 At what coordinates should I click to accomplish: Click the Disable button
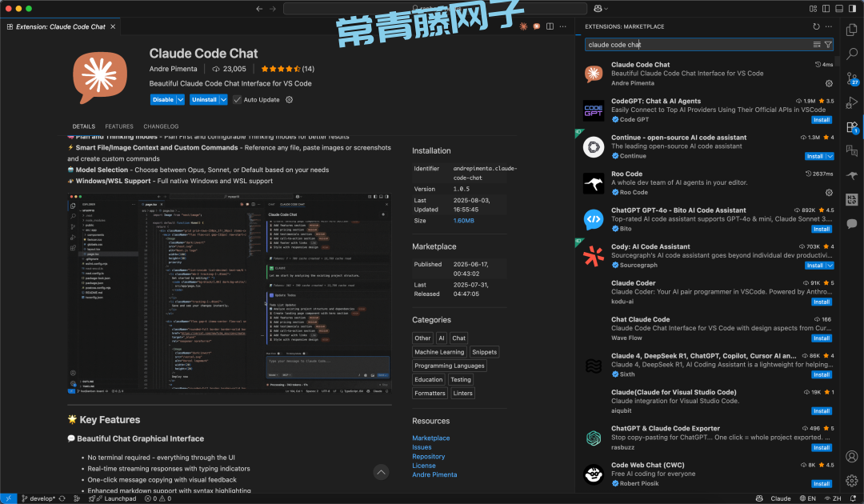[x=163, y=100]
